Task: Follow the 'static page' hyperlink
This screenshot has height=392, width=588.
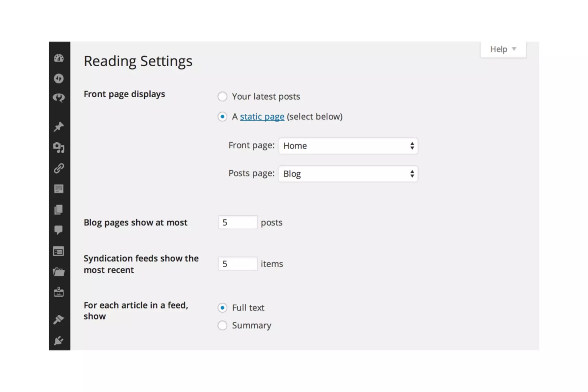Action: coord(262,117)
